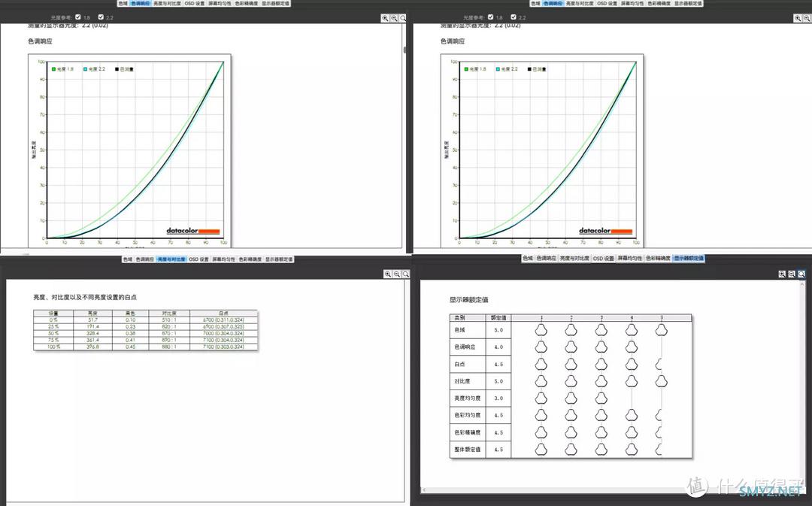Click zoom-in magnifier in top-left tone response panel
Viewport: 812px width, 506px height.
385,18
